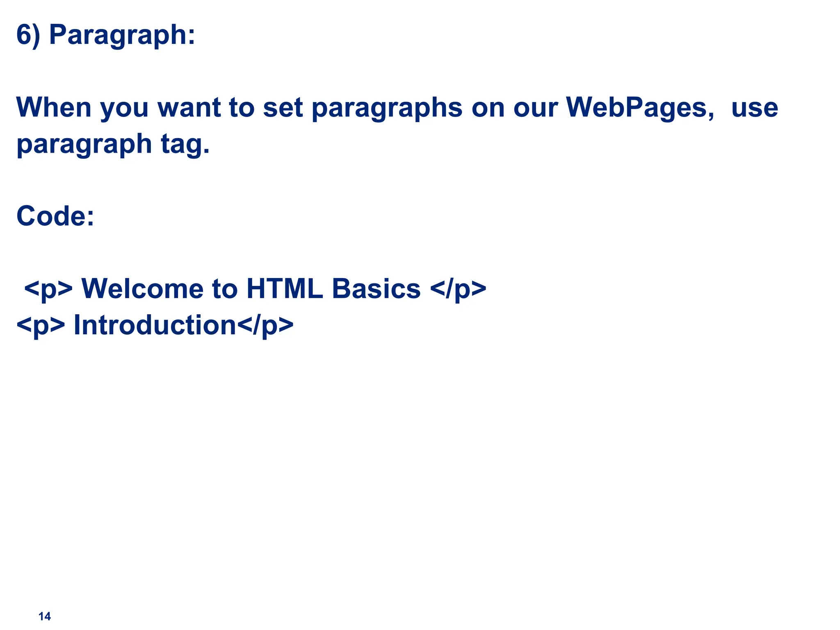Image resolution: width=840 pixels, height=630 pixels.
Task: Click the word "WebPages," in the description
Action: pyautogui.click(x=640, y=107)
